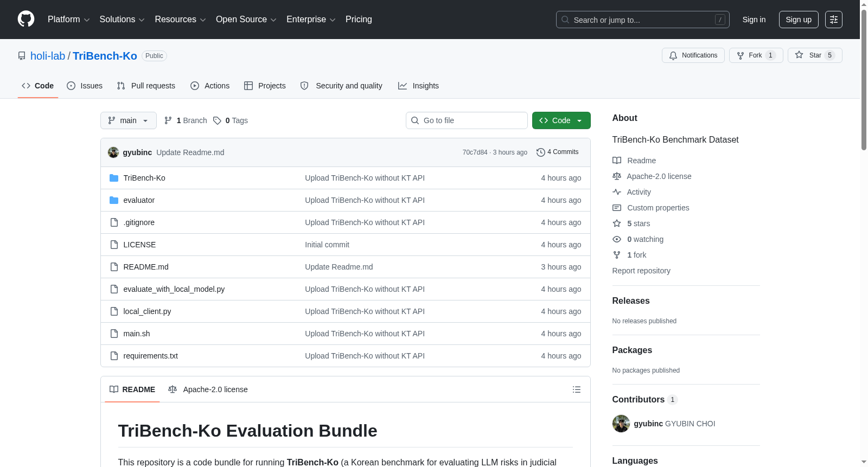Click Report repository link
868x467 pixels.
(x=641, y=271)
